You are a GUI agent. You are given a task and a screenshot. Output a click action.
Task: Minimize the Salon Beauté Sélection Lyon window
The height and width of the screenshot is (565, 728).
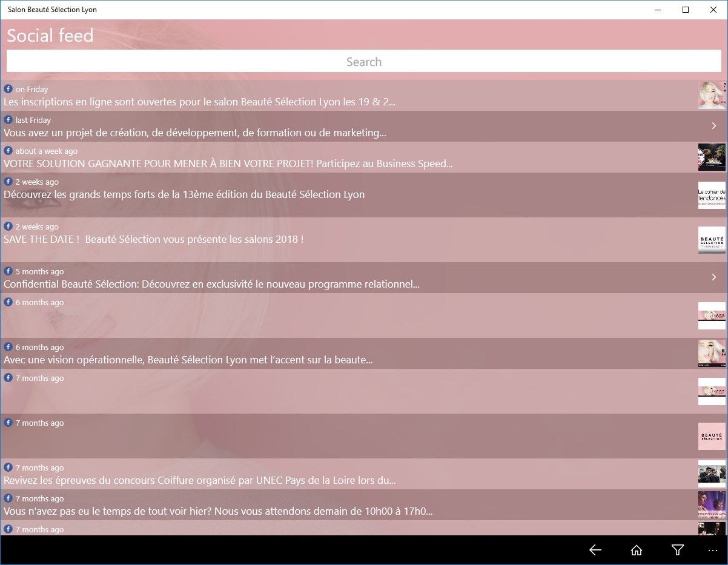[x=658, y=10]
